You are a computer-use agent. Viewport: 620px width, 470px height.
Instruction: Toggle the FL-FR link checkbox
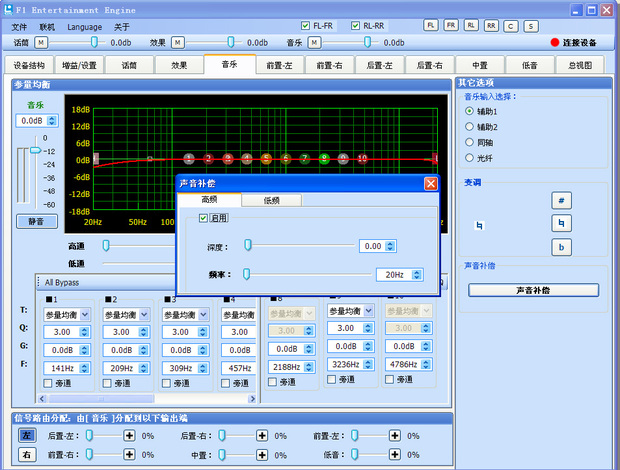tap(306, 26)
